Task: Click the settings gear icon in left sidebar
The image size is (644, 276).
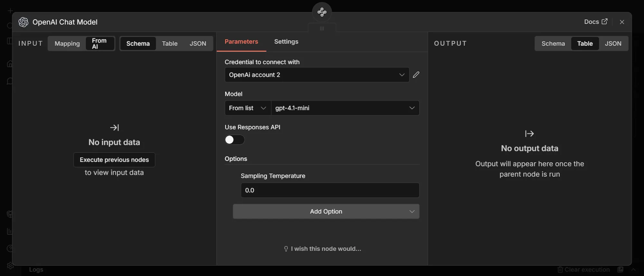Action: coord(10,266)
